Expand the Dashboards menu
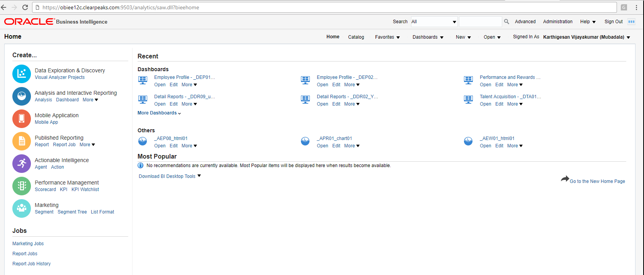Viewport: 644px width, 275px height. (428, 37)
